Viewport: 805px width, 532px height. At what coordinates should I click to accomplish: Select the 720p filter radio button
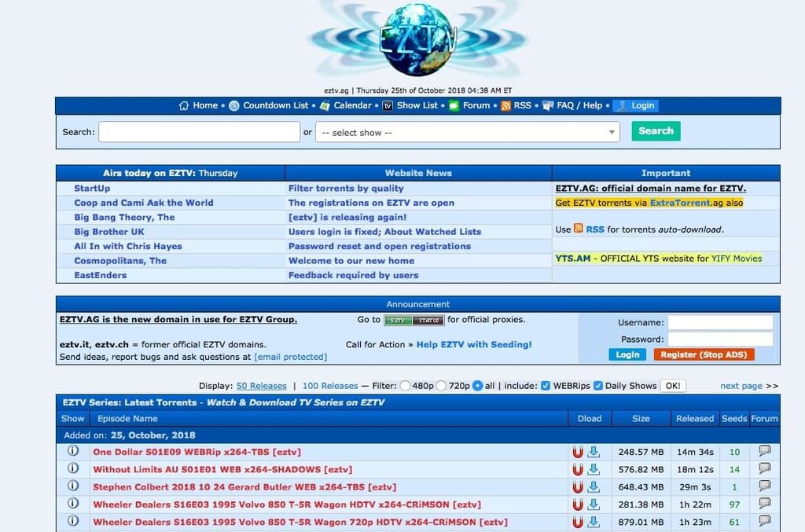pos(442,386)
